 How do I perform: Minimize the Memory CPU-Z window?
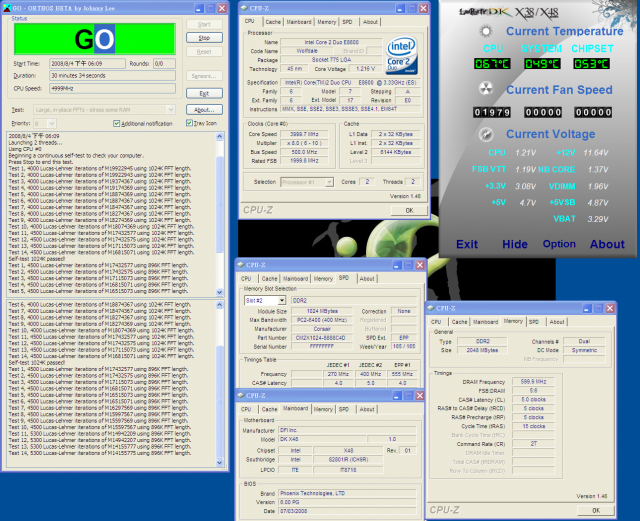pyautogui.click(x=587, y=308)
